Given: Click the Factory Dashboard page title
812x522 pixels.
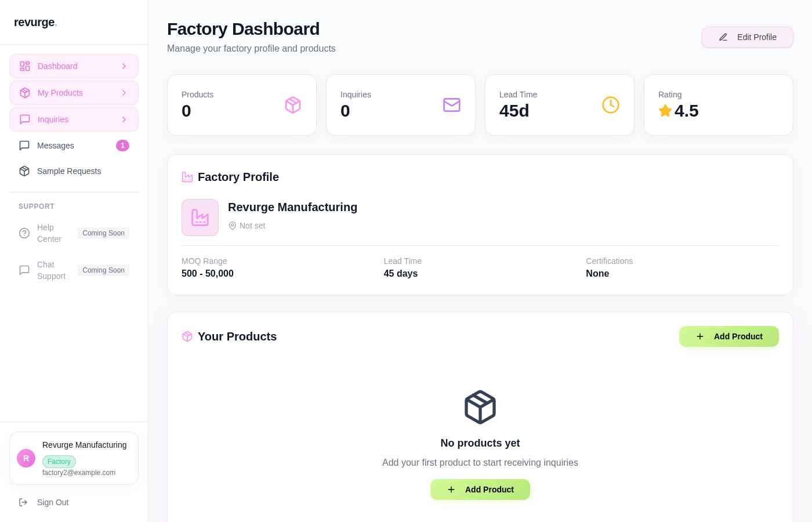Looking at the screenshot, I should [244, 29].
